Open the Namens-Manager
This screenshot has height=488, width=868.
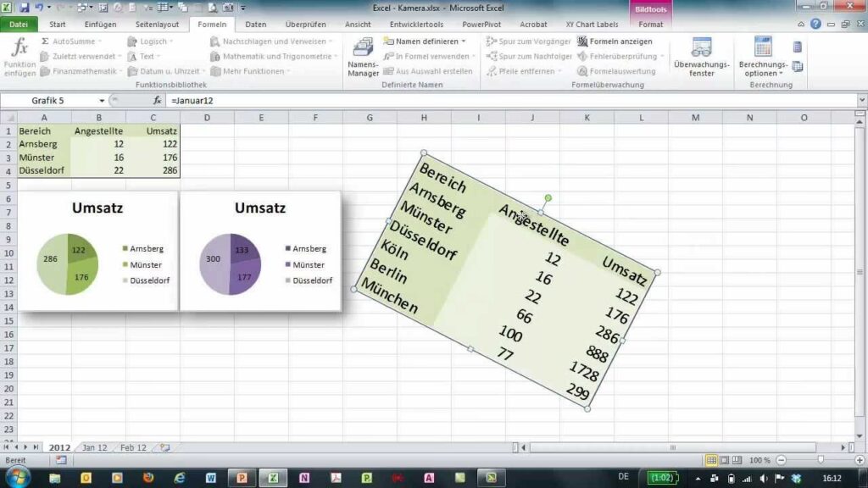pos(363,56)
